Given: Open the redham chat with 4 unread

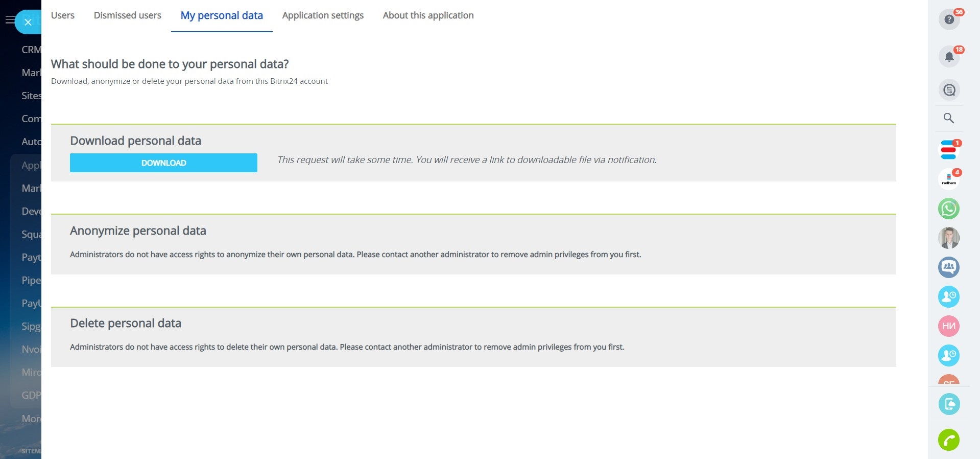Looking at the screenshot, I should 949,179.
